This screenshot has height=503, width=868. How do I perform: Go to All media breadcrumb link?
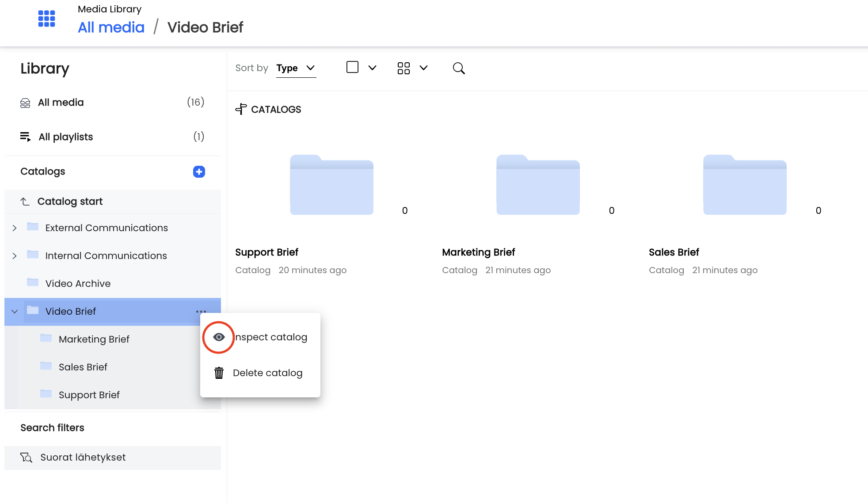[x=111, y=27]
